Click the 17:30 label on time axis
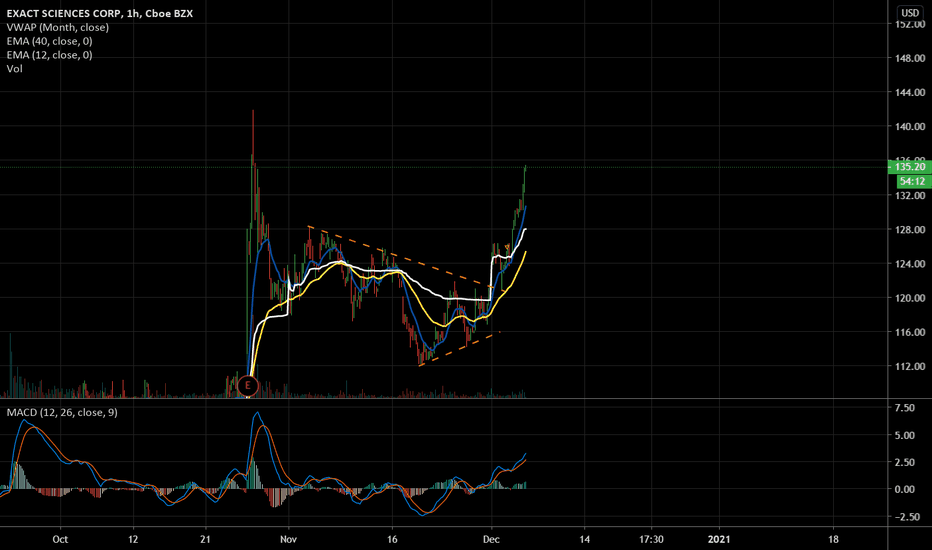 coord(651,539)
